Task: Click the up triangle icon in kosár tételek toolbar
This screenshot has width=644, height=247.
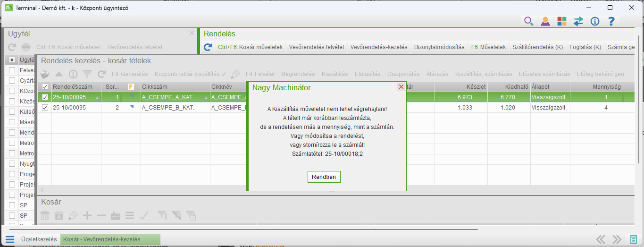Action: [x=59, y=74]
